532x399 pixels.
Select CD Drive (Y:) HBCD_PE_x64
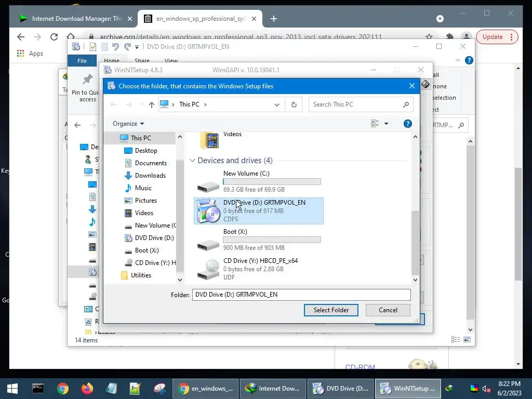(258, 269)
